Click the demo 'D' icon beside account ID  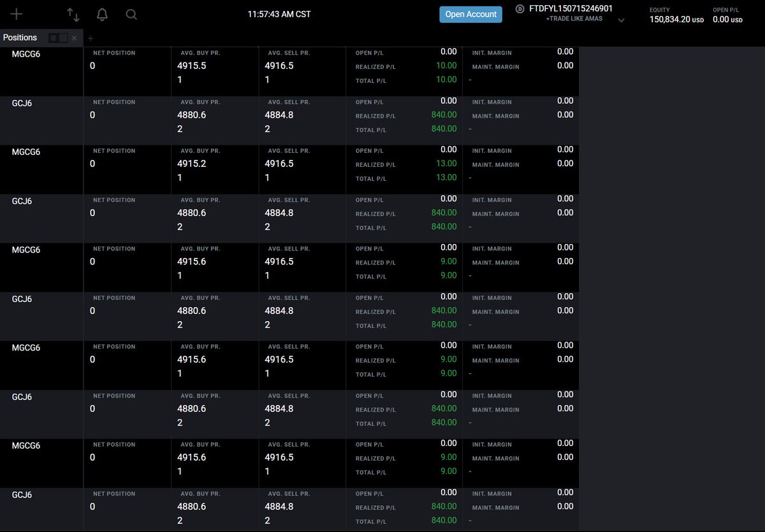point(520,9)
